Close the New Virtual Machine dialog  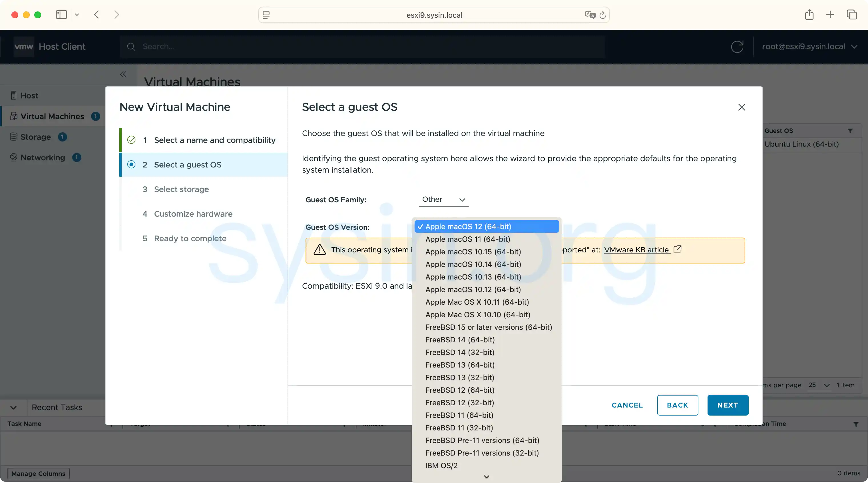coord(741,107)
